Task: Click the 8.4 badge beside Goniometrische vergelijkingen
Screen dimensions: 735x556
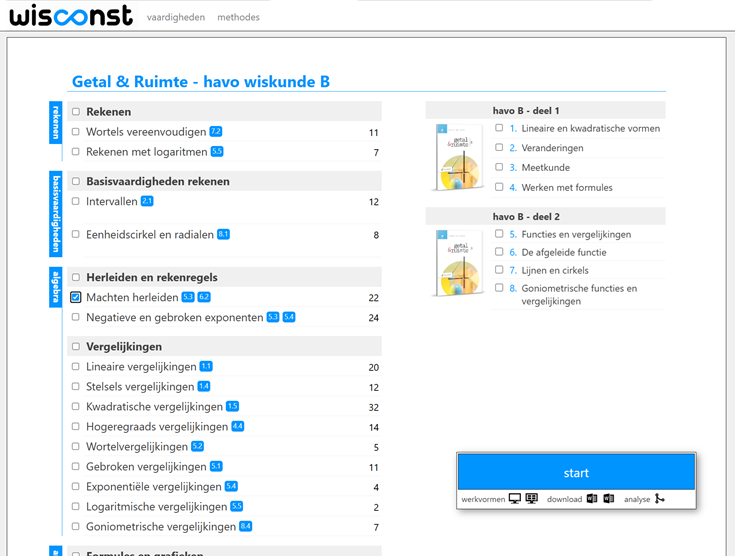Action: click(246, 526)
